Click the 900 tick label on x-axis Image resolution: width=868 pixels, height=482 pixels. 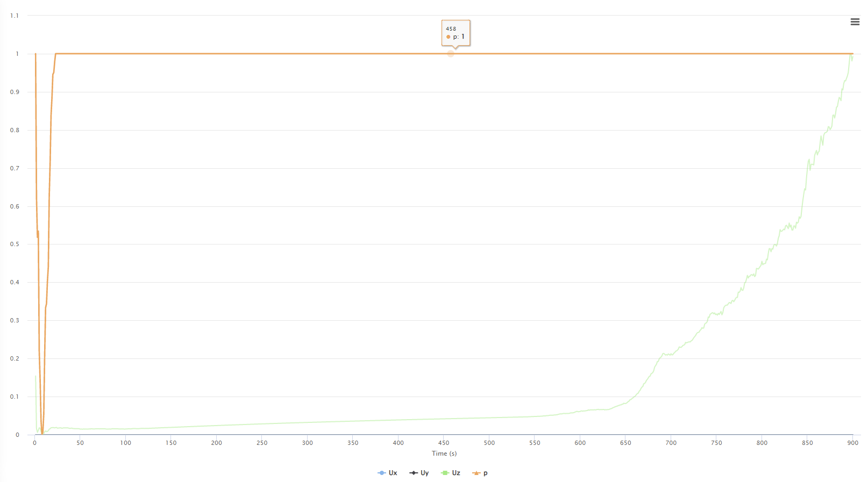point(853,443)
